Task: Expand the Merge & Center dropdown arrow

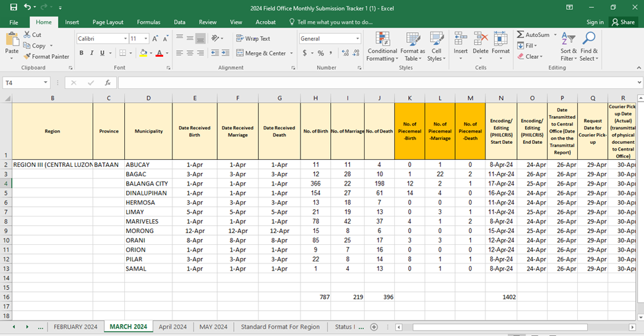Action: click(x=291, y=53)
